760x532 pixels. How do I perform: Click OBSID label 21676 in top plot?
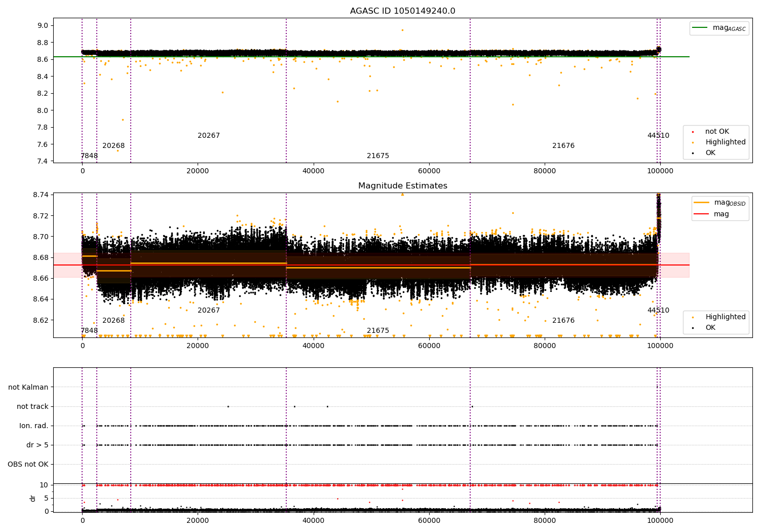click(563, 146)
